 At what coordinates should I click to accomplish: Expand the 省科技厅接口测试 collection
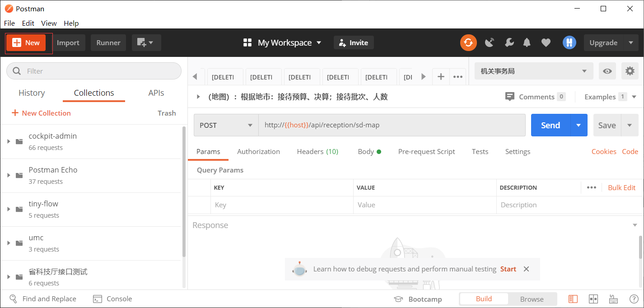coord(9,277)
